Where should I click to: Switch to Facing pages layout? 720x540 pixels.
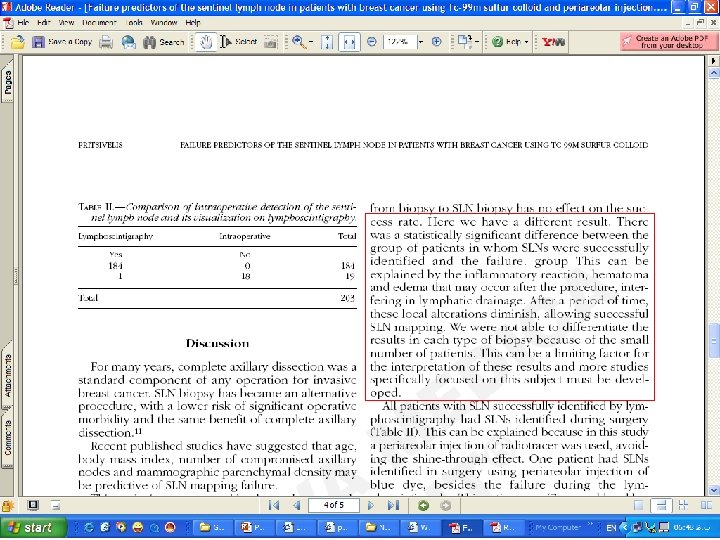706,506
